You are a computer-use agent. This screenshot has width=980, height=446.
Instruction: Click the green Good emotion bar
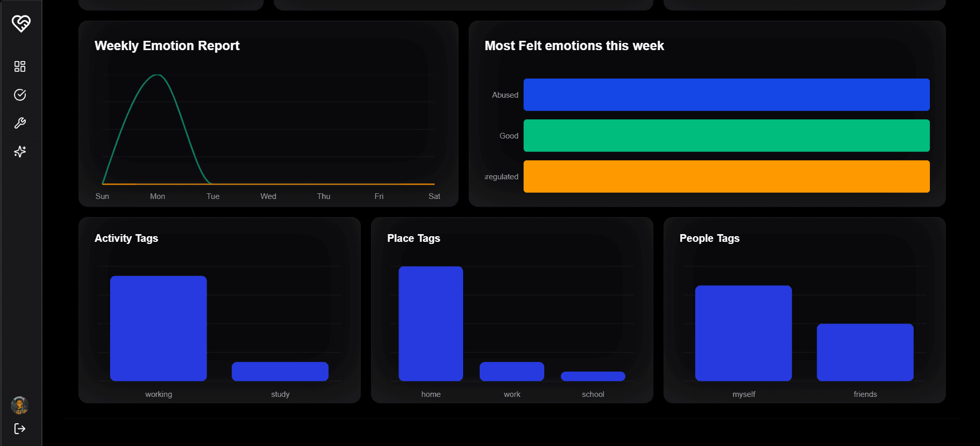pos(726,135)
